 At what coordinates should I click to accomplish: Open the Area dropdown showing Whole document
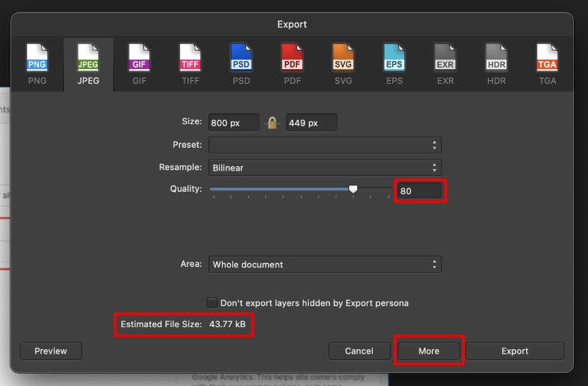pyautogui.click(x=325, y=265)
